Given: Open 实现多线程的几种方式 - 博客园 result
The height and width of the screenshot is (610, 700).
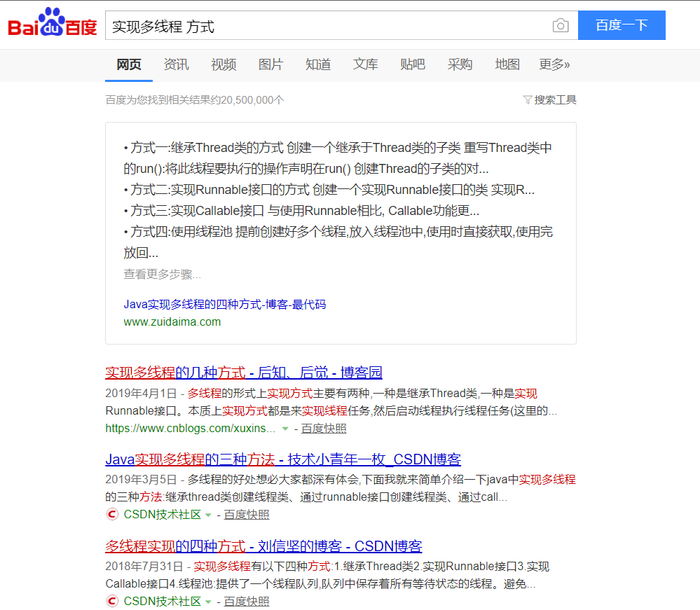Looking at the screenshot, I should [x=244, y=373].
